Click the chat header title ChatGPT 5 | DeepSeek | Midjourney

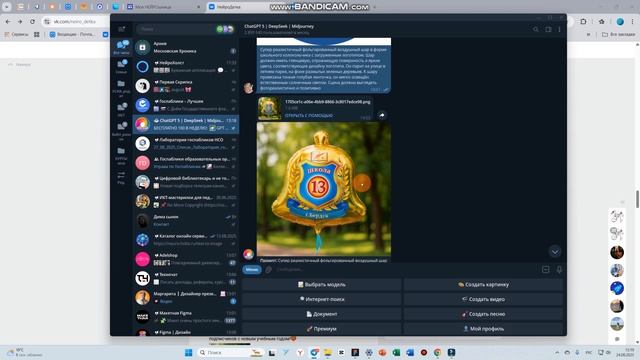click(279, 26)
